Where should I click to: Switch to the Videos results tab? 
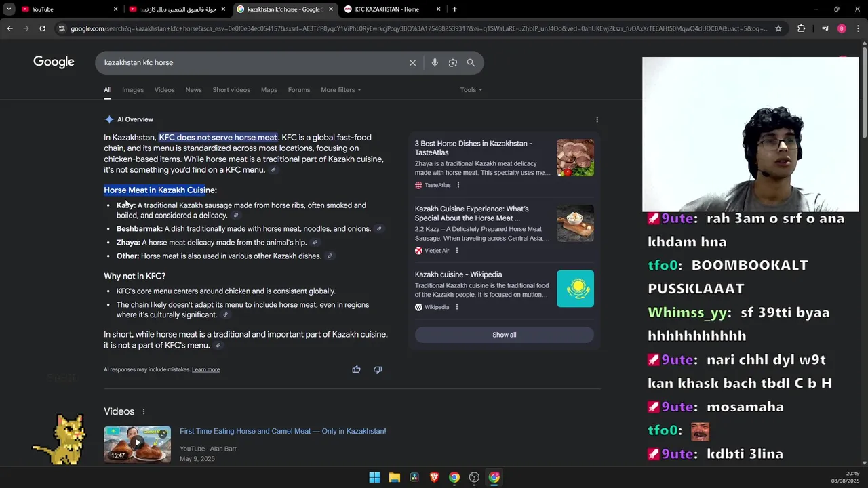[164, 90]
